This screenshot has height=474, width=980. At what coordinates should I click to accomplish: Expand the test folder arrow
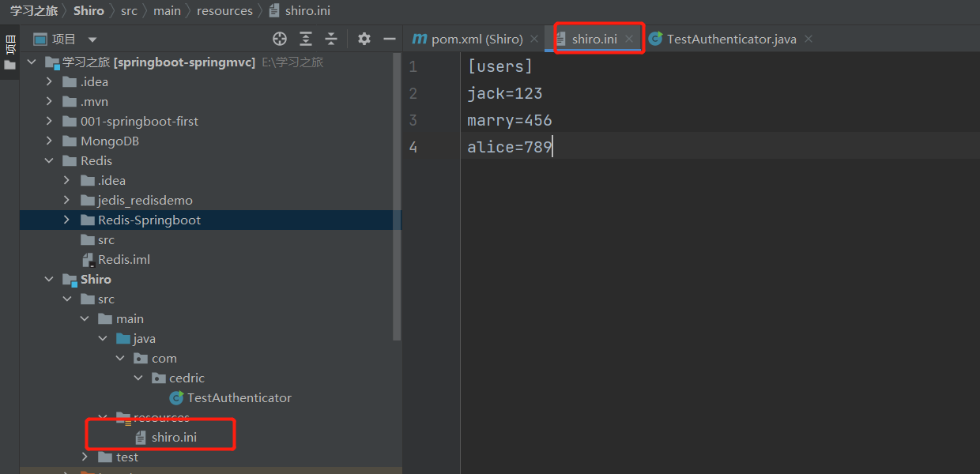pyautogui.click(x=85, y=457)
